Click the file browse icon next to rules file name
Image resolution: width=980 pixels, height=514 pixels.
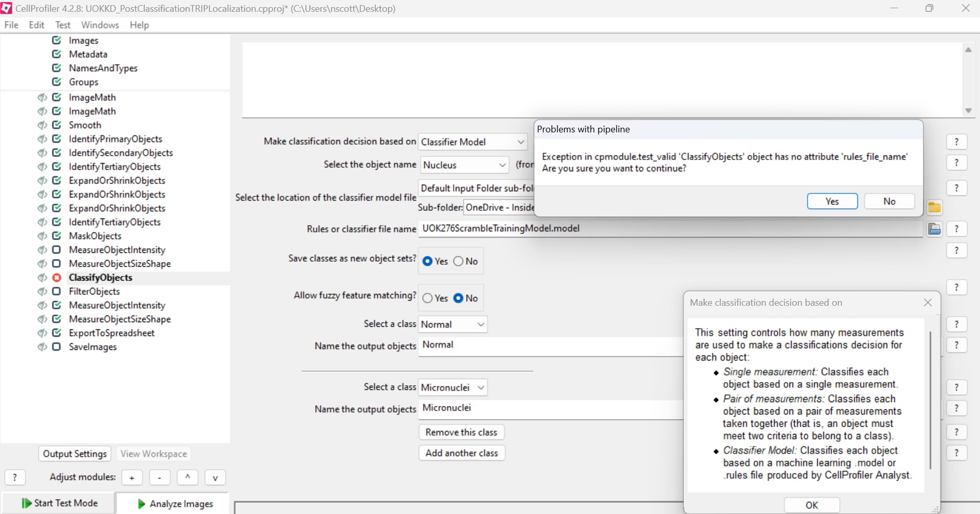tap(934, 229)
